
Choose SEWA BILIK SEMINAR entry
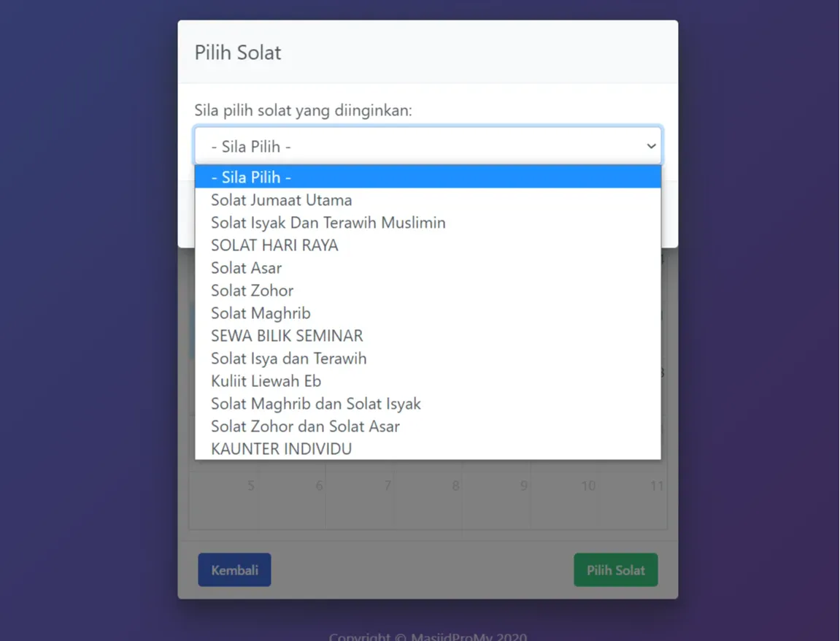tap(287, 336)
